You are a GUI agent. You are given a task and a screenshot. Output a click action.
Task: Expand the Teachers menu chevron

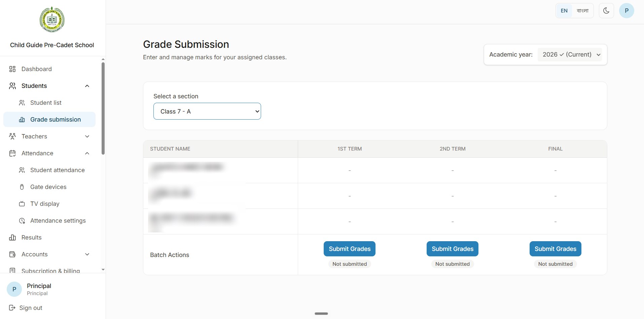[x=87, y=136]
